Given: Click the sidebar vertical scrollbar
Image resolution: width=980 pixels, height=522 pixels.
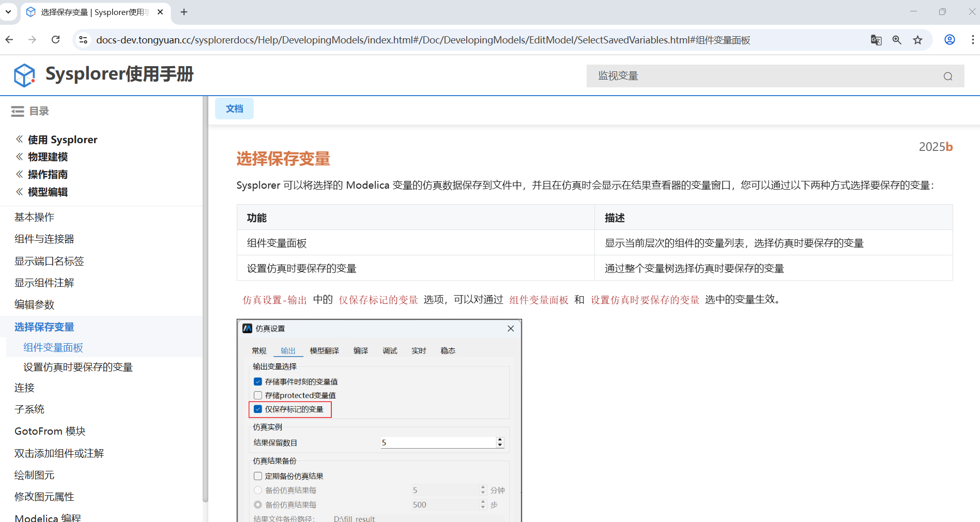Looking at the screenshot, I should coord(205,299).
